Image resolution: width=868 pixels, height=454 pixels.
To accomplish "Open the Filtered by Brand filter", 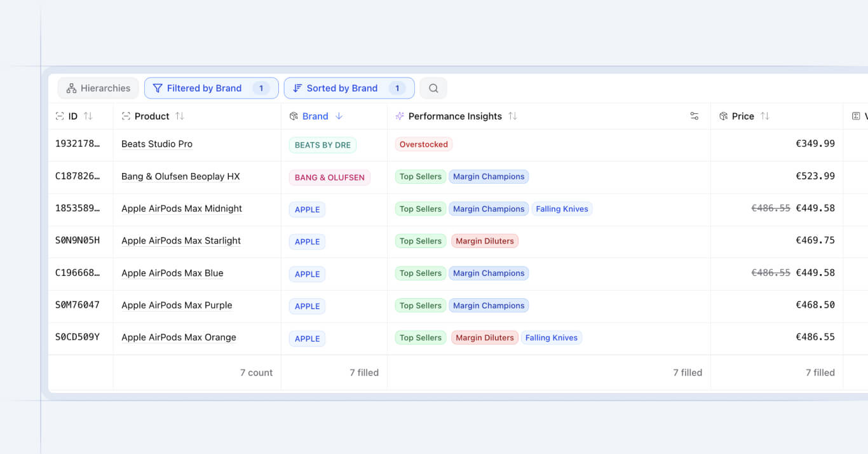I will click(x=211, y=88).
